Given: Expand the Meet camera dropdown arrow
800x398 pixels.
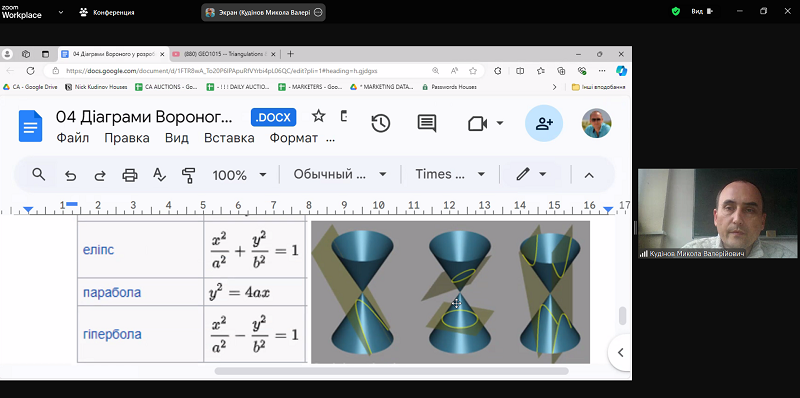Looking at the screenshot, I should (x=500, y=123).
